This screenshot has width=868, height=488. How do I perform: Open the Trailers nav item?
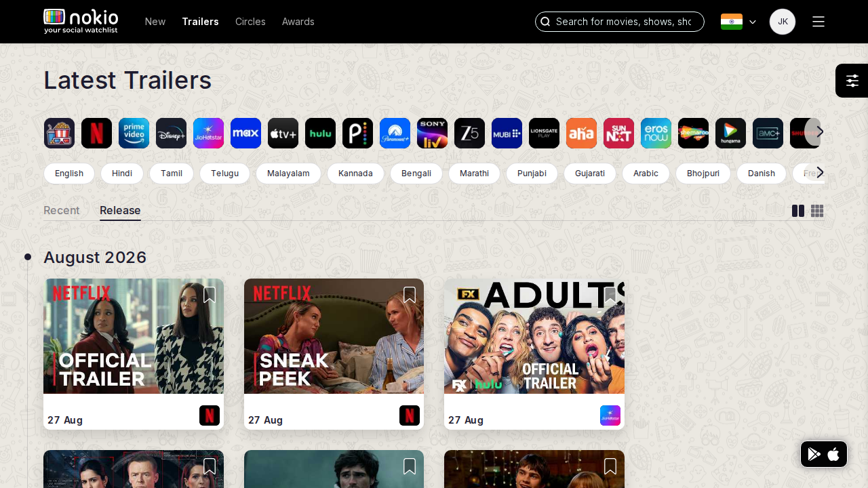pyautogui.click(x=200, y=22)
